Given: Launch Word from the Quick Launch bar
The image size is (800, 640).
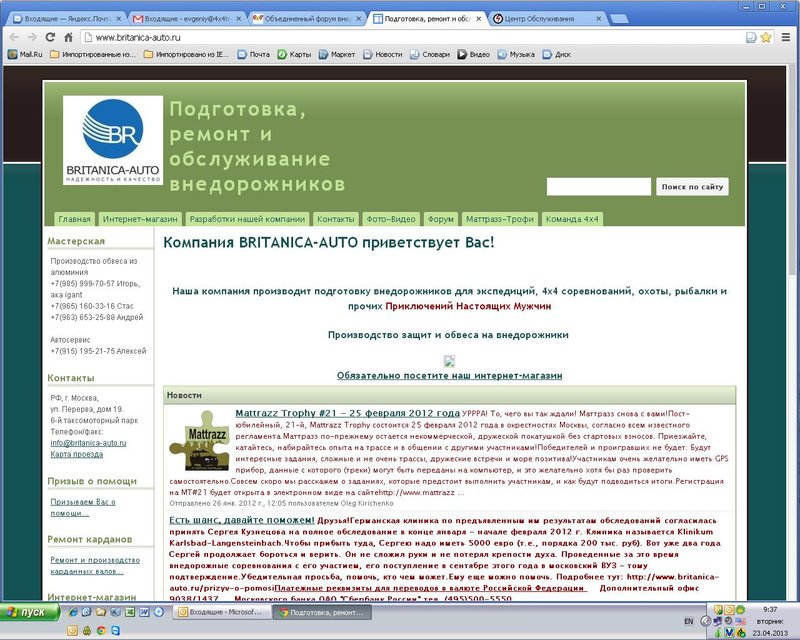Looking at the screenshot, I should point(144,612).
